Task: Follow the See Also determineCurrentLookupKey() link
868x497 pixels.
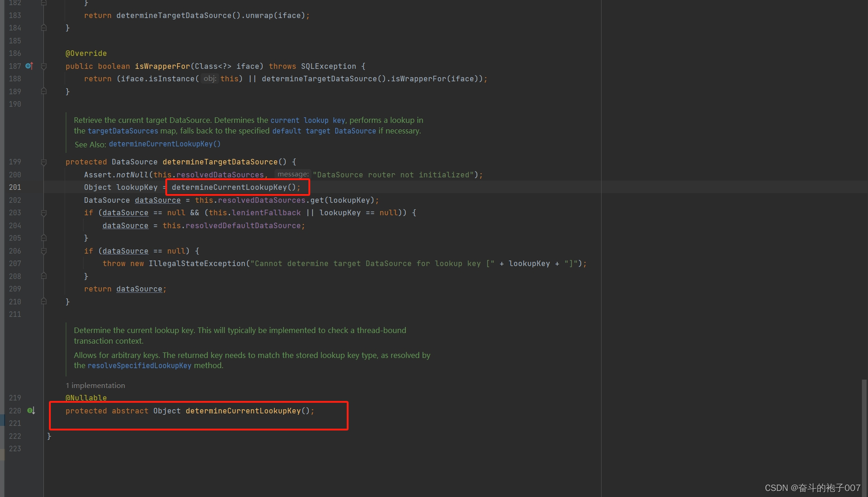Action: coord(165,144)
